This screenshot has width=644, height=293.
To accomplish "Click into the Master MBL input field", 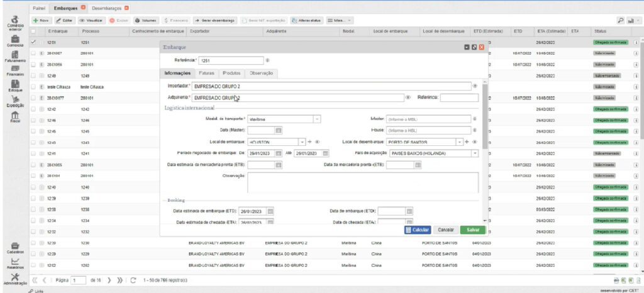I will tap(428, 118).
